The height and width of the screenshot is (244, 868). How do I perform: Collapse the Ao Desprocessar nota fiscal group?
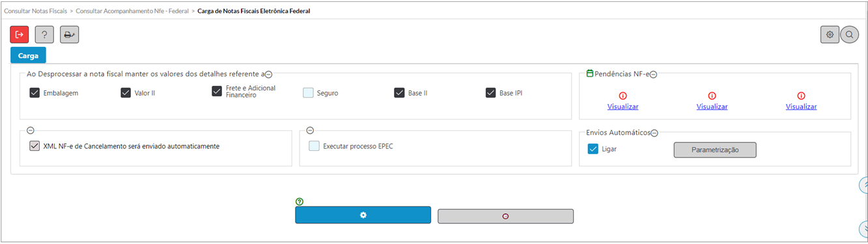[x=268, y=74]
